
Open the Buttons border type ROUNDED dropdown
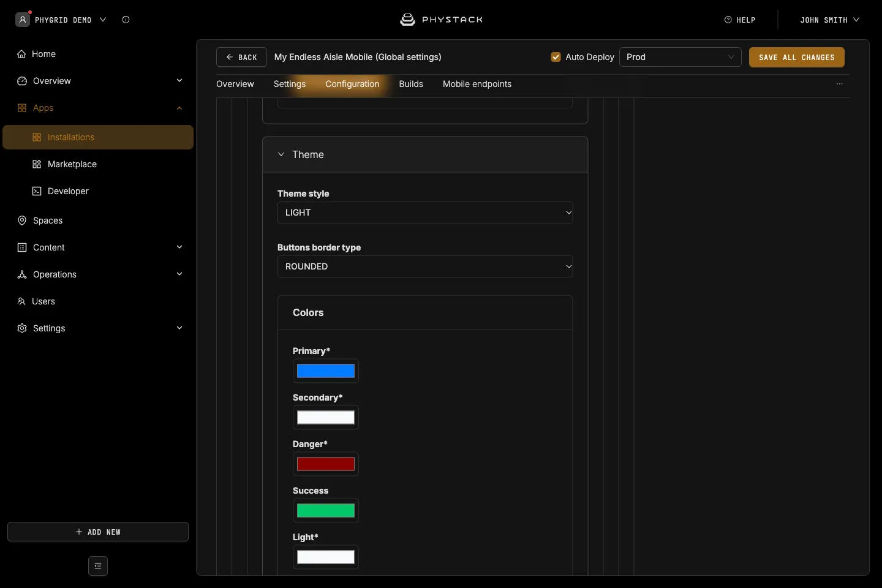(425, 266)
